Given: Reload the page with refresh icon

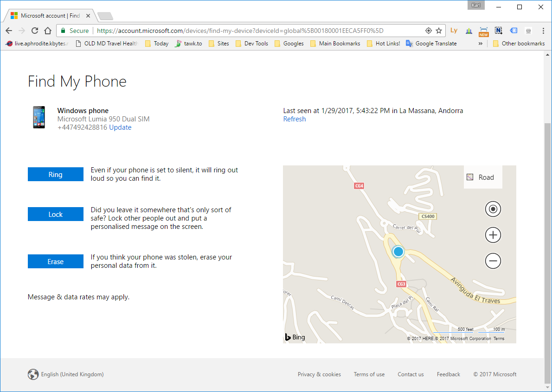Looking at the screenshot, I should coord(34,31).
